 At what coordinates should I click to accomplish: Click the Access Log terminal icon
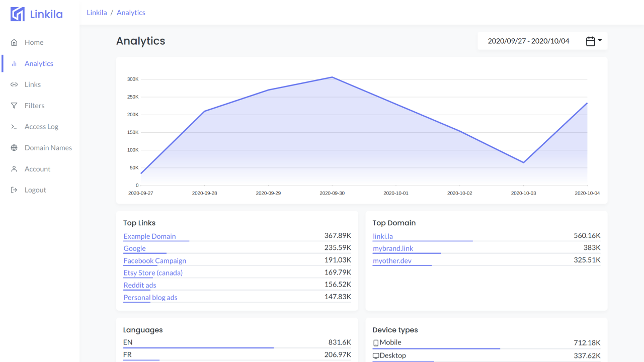pyautogui.click(x=14, y=127)
